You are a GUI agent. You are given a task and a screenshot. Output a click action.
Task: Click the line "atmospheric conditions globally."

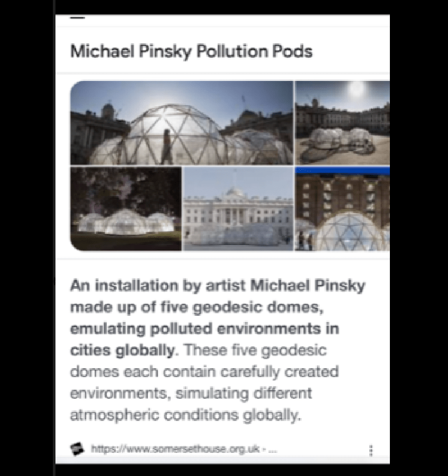[185, 415]
